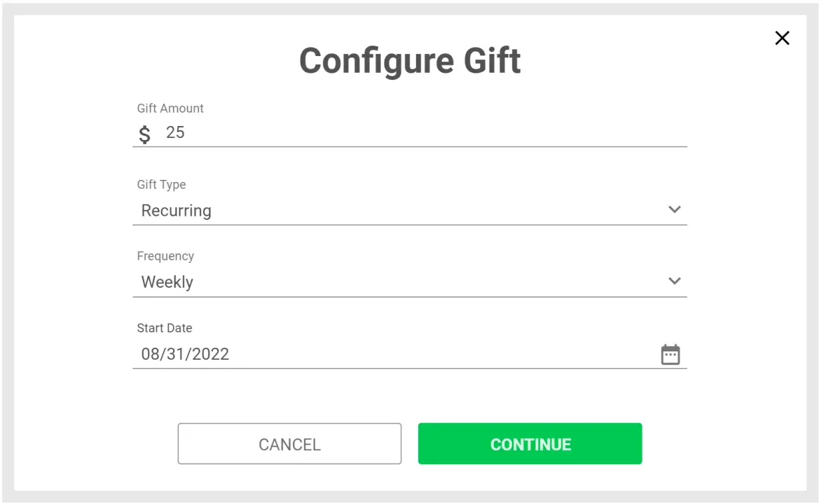Click the Configure Gift dialog title

tap(410, 61)
